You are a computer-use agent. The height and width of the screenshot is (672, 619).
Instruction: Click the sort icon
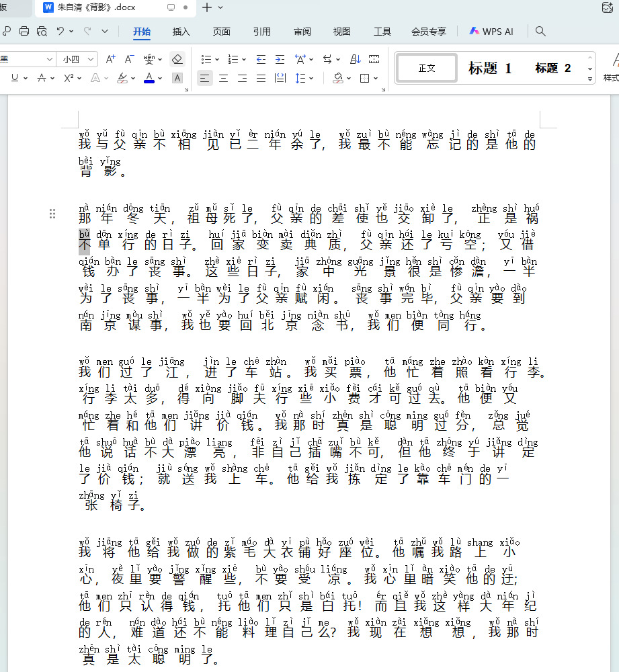[356, 60]
